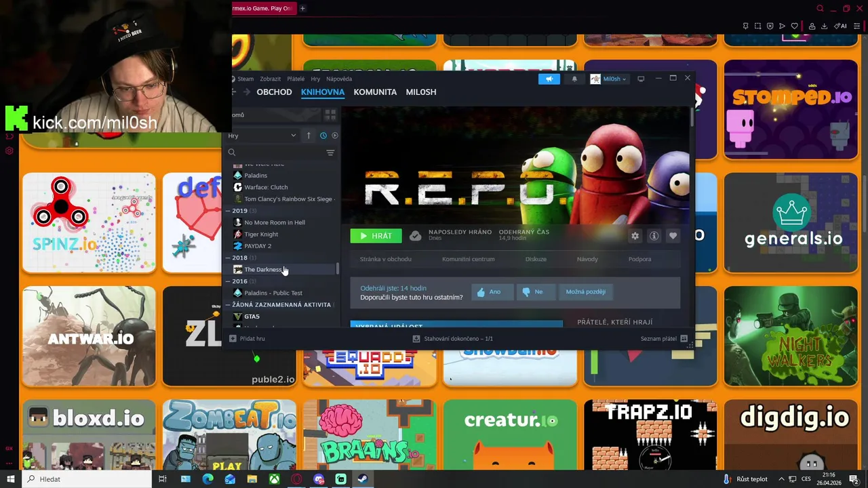Switch to OBCHOD store tab
868x488 pixels.
(x=274, y=92)
